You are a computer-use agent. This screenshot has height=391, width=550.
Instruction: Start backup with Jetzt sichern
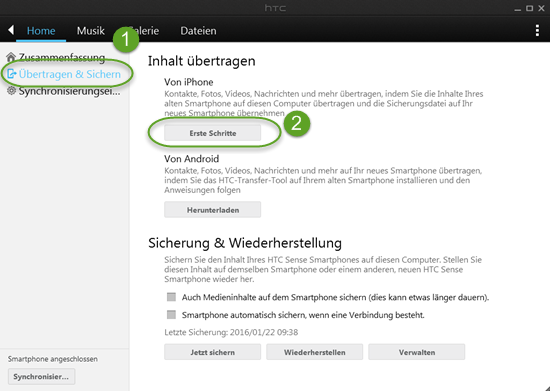pos(213,352)
